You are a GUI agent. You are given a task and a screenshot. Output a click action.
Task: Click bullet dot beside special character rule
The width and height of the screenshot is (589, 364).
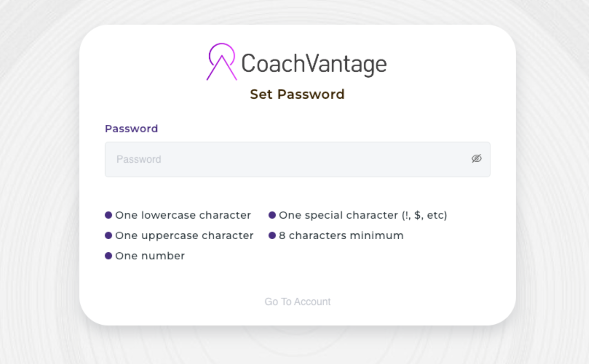272,215
